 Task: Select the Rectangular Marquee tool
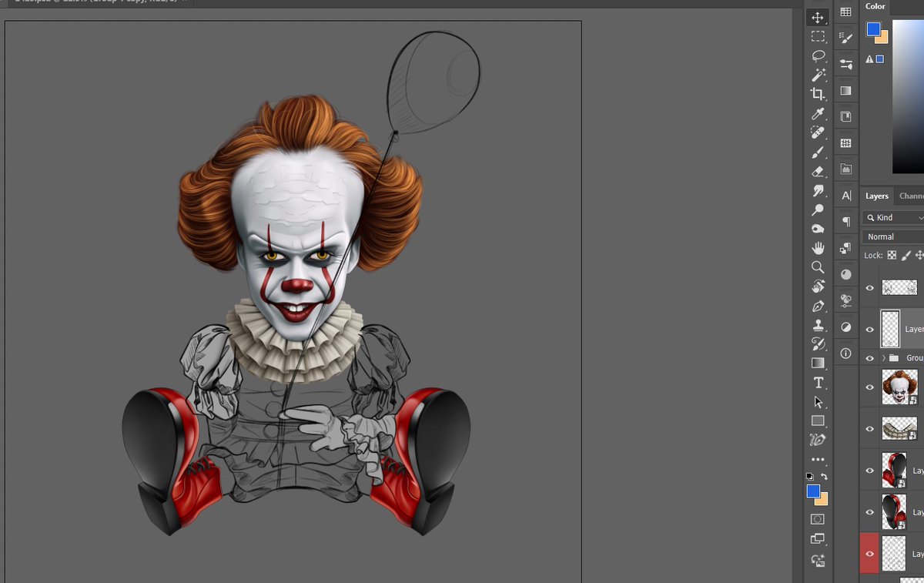tap(818, 36)
